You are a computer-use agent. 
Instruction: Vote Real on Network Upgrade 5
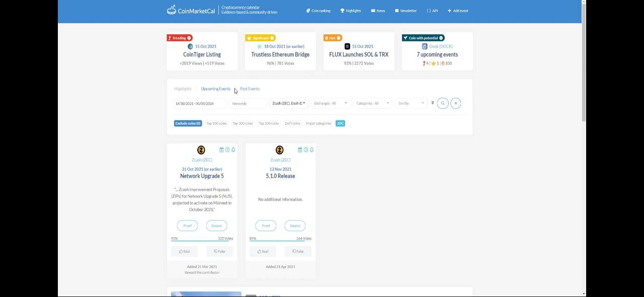pyautogui.click(x=184, y=251)
